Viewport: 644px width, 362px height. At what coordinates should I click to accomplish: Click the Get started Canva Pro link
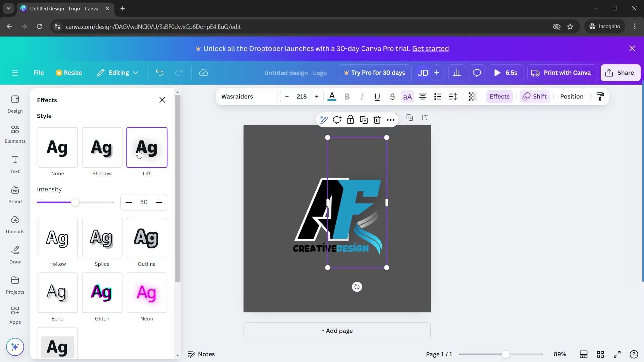[431, 48]
